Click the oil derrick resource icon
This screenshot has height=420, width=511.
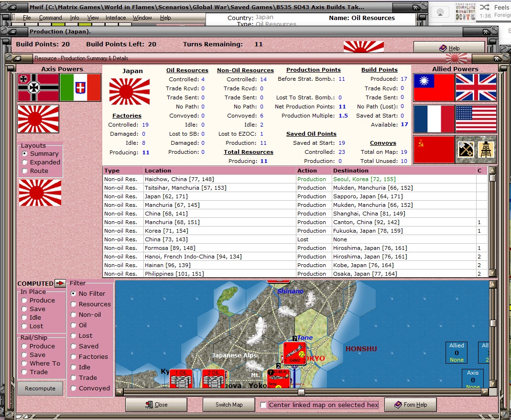[487, 150]
